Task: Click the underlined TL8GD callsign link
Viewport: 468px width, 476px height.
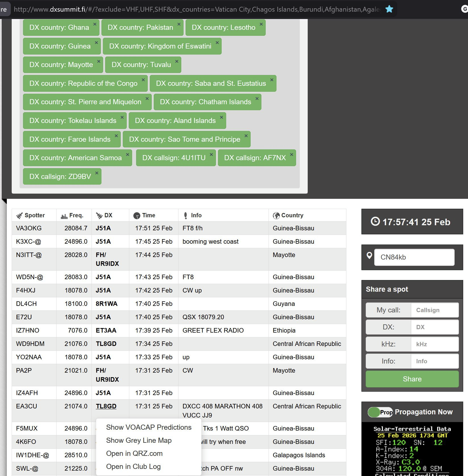Action: 106,406
